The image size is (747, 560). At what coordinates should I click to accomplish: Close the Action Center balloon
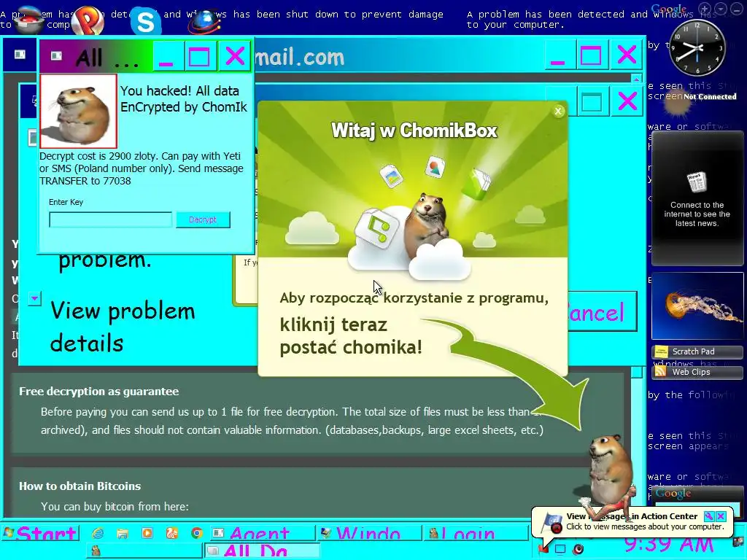pyautogui.click(x=721, y=516)
